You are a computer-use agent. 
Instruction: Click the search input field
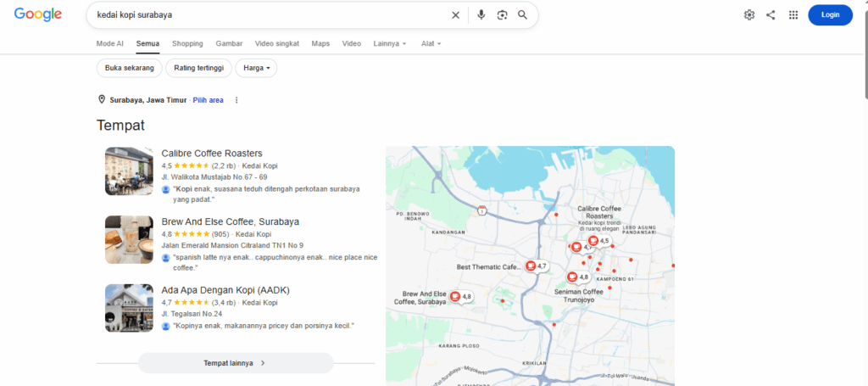point(271,15)
